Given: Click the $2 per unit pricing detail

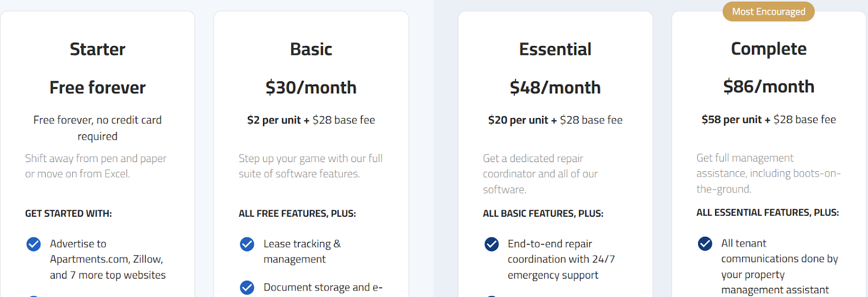Looking at the screenshot, I should (x=274, y=120).
